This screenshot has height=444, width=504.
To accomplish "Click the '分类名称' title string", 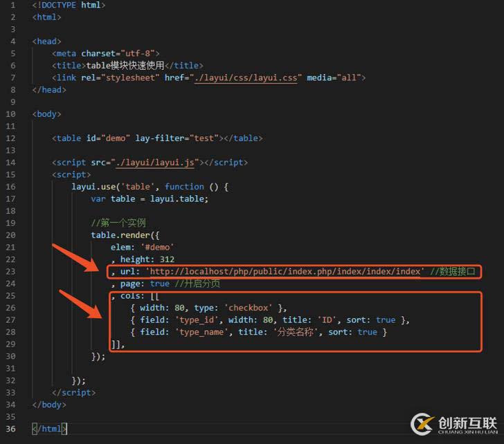I will point(295,332).
